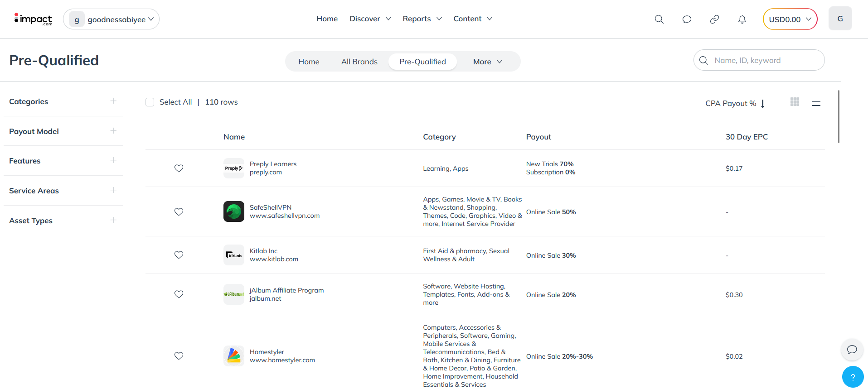Open the USD0.00 balance dropdown
This screenshot has height=389, width=868.
790,19
